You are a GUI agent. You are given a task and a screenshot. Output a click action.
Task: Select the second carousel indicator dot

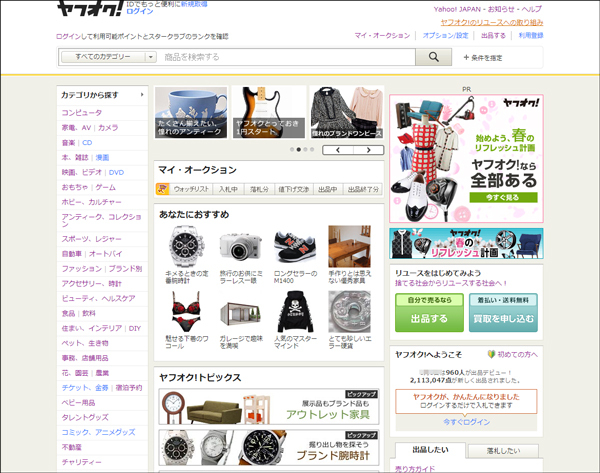pyautogui.click(x=298, y=150)
